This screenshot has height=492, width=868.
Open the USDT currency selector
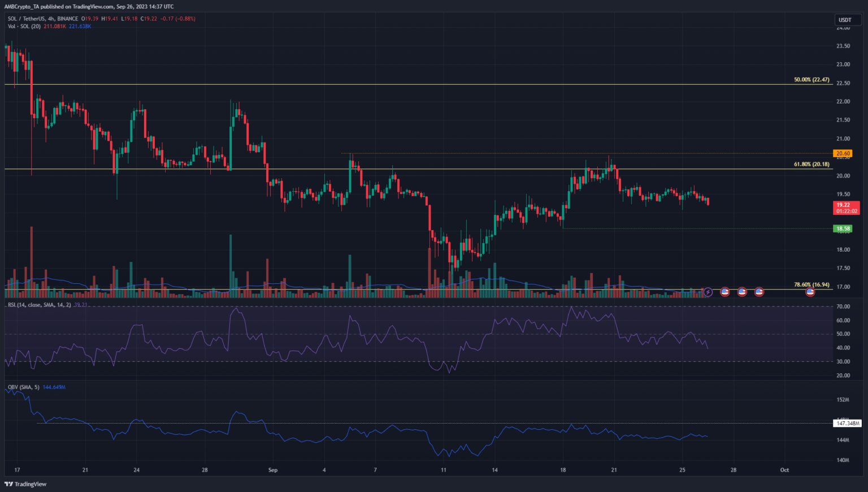click(x=845, y=20)
